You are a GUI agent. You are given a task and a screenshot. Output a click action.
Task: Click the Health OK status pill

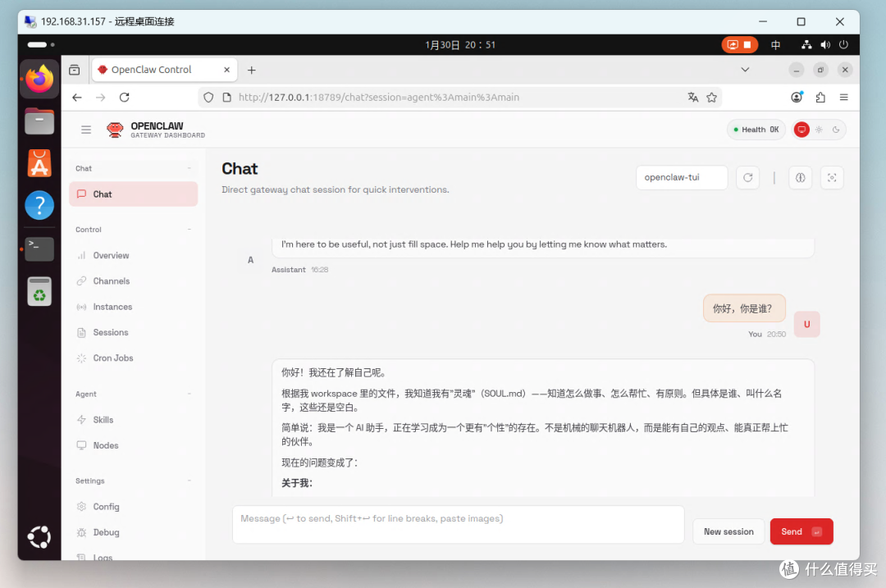[756, 130]
